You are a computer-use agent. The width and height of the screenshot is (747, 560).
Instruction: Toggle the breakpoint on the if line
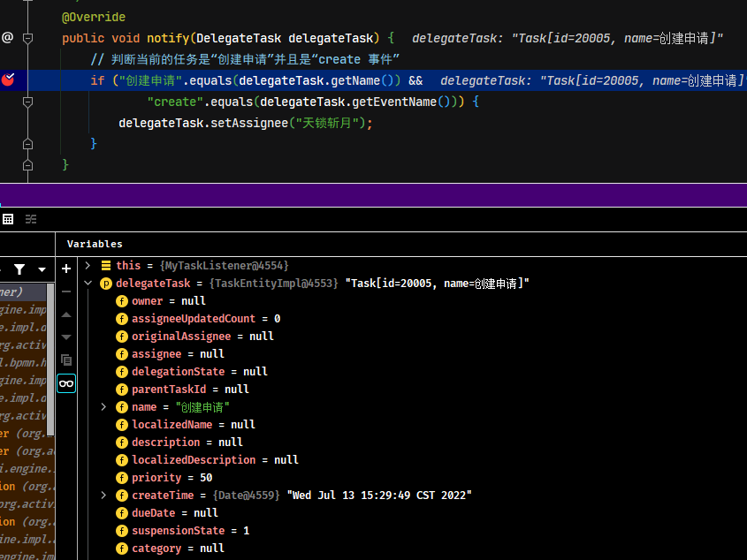[x=8, y=80]
